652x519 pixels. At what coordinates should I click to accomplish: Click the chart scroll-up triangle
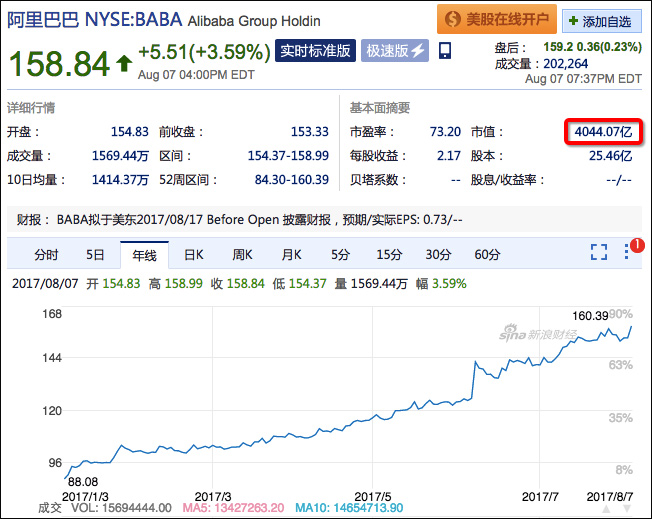click(607, 508)
